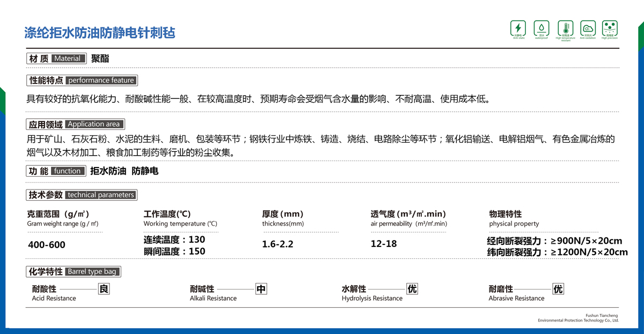This screenshot has height=334, width=644.
Task: Select the Abrasive Resistance rating box 优
Action: click(x=558, y=289)
